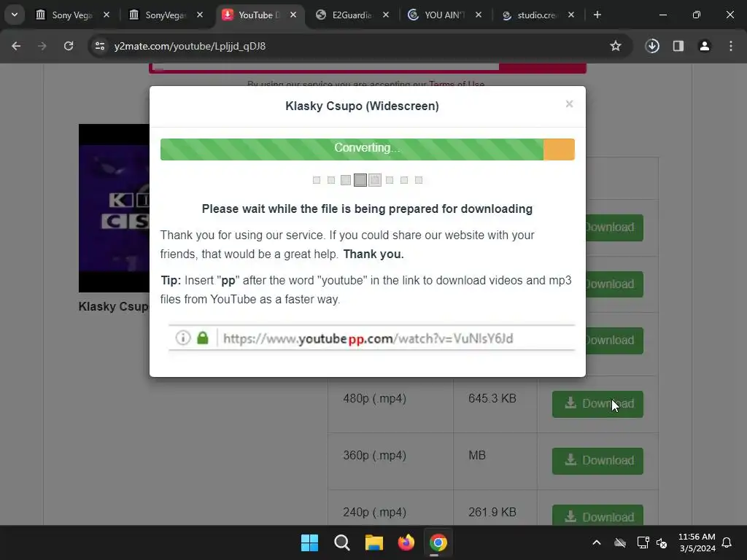
Task: Open the network status tray icon
Action: [x=643, y=542]
